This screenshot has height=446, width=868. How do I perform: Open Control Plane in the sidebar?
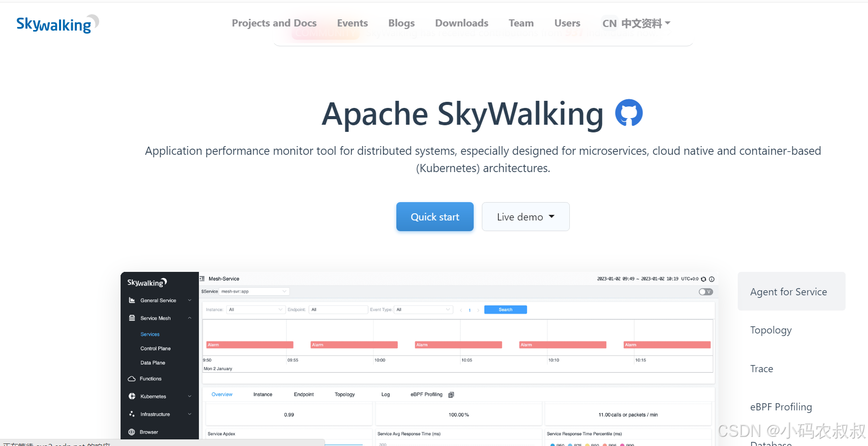point(156,349)
